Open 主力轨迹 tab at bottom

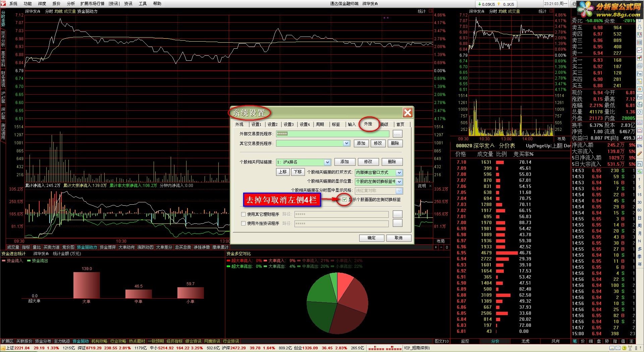(x=62, y=341)
